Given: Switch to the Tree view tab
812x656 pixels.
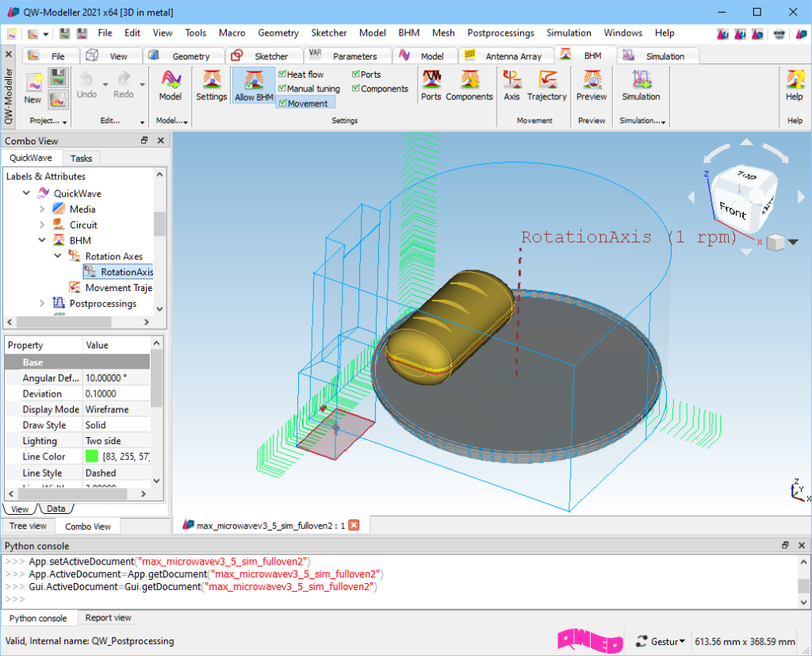Looking at the screenshot, I should [x=28, y=526].
